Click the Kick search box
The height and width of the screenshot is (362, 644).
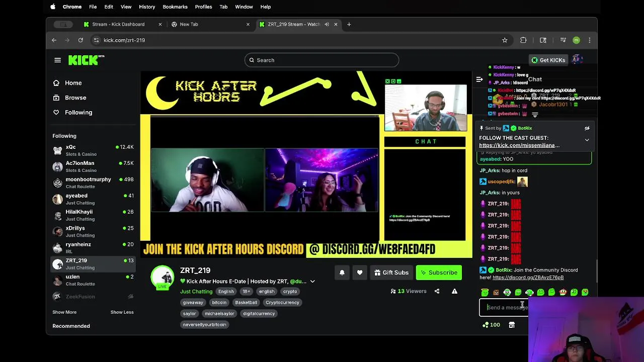(x=321, y=60)
